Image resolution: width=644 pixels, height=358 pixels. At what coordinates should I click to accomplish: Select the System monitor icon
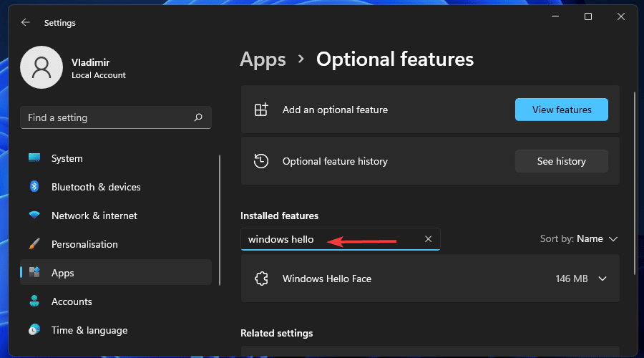click(x=34, y=158)
